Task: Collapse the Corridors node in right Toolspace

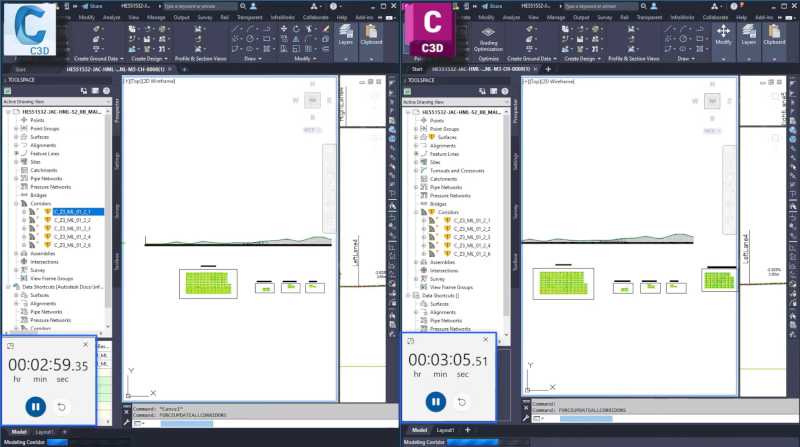Action: click(x=416, y=212)
